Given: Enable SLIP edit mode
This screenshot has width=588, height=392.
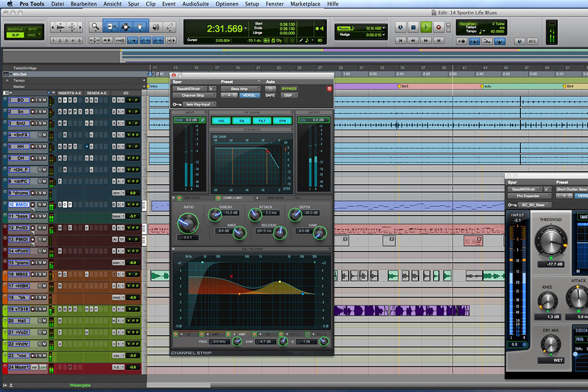Looking at the screenshot, I should pyautogui.click(x=15, y=35).
